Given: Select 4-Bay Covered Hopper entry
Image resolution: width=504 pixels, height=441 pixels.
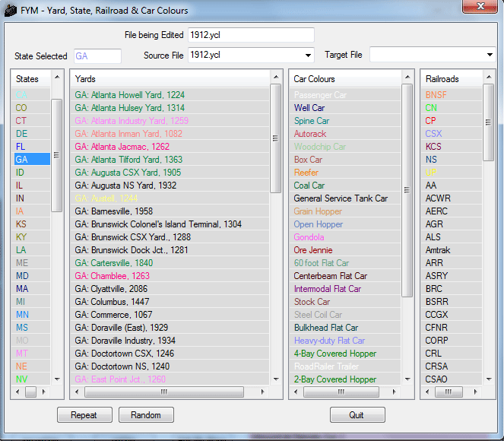Looking at the screenshot, I should tap(345, 354).
